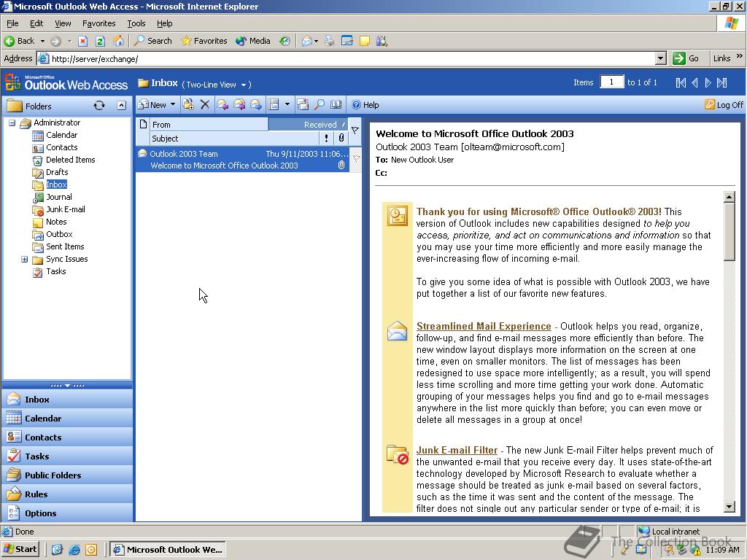Open the Drafts folder

pyautogui.click(x=57, y=172)
